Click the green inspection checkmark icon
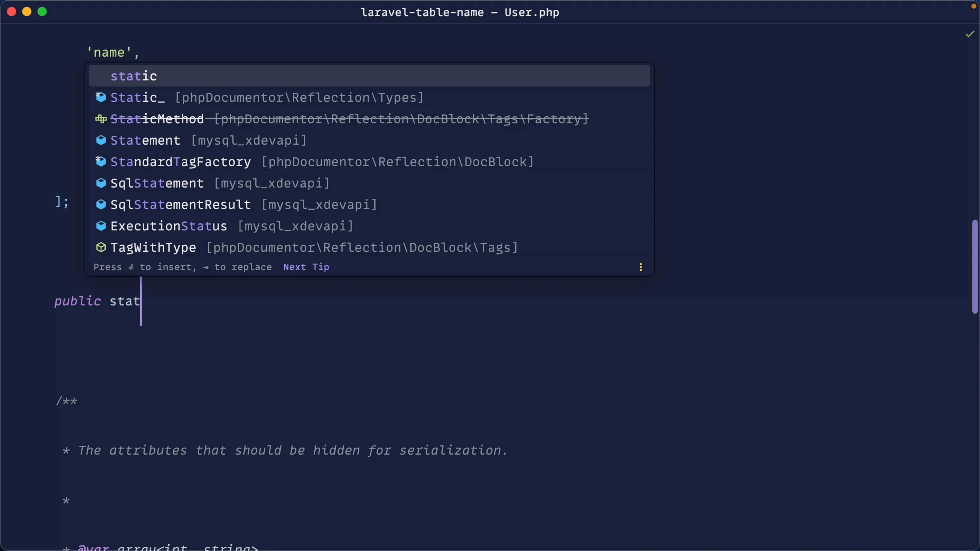 tap(970, 34)
